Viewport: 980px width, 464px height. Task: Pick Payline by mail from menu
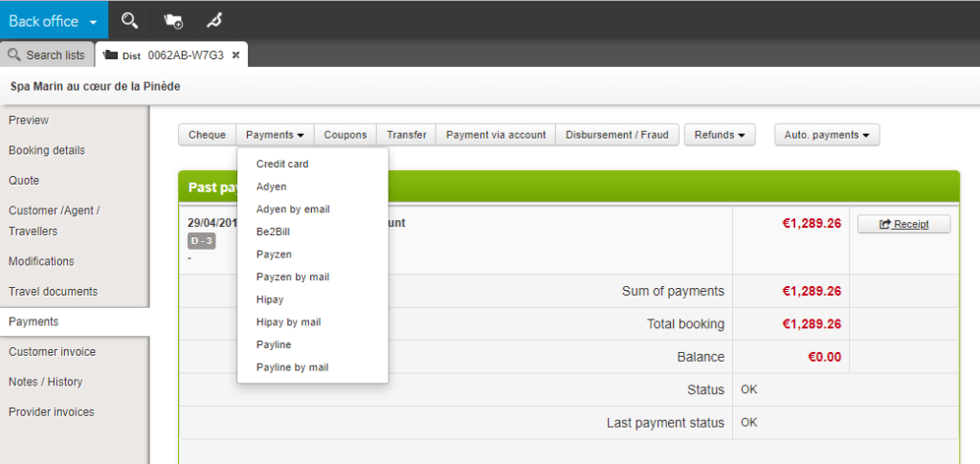coord(292,367)
